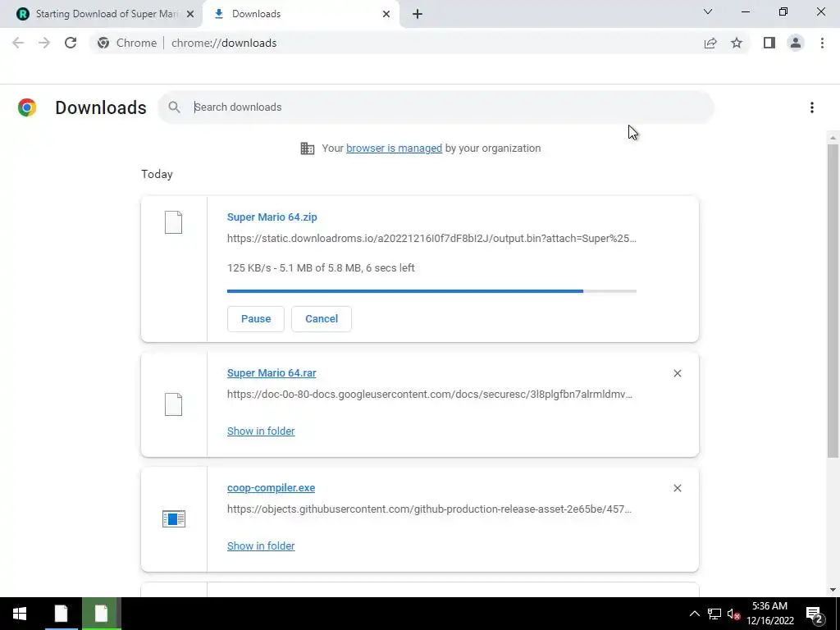Remove Super Mario 64.rar from the list

[x=677, y=373]
